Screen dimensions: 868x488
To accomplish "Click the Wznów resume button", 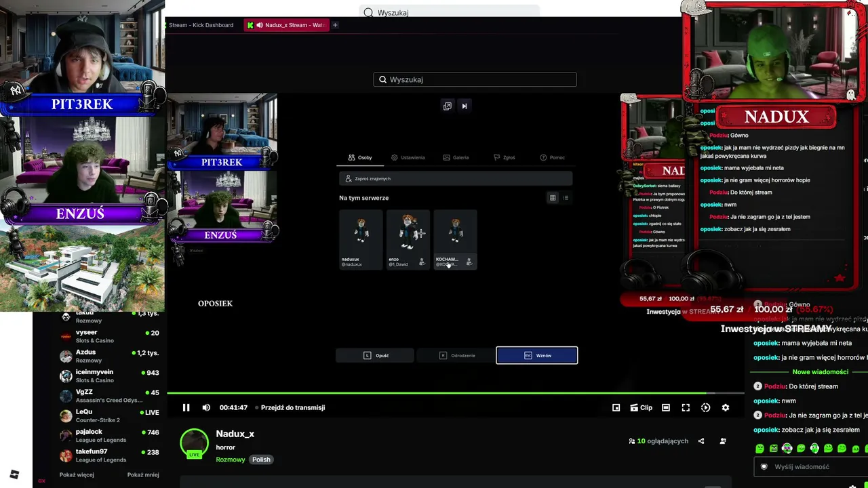I will [x=537, y=355].
